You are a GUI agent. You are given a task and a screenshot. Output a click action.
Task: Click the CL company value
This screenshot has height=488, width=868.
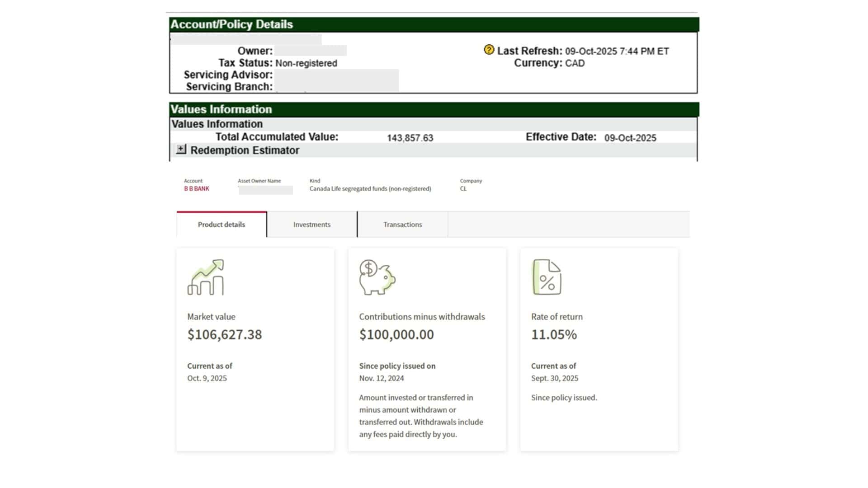[463, 189]
